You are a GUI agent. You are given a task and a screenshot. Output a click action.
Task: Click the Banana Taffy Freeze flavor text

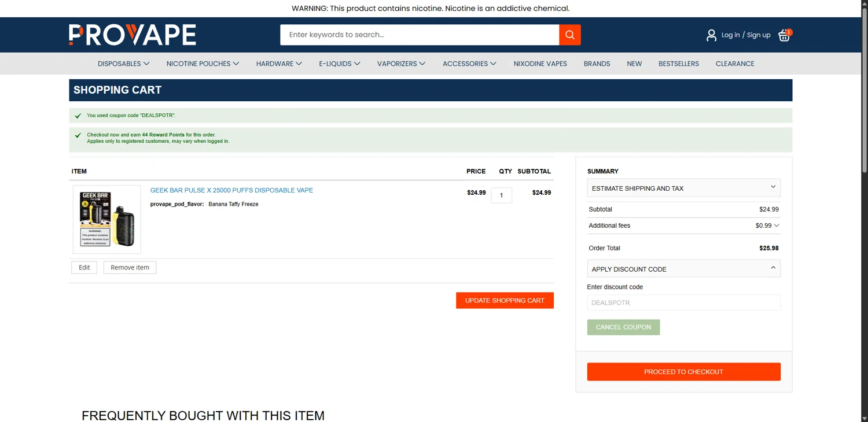point(233,204)
